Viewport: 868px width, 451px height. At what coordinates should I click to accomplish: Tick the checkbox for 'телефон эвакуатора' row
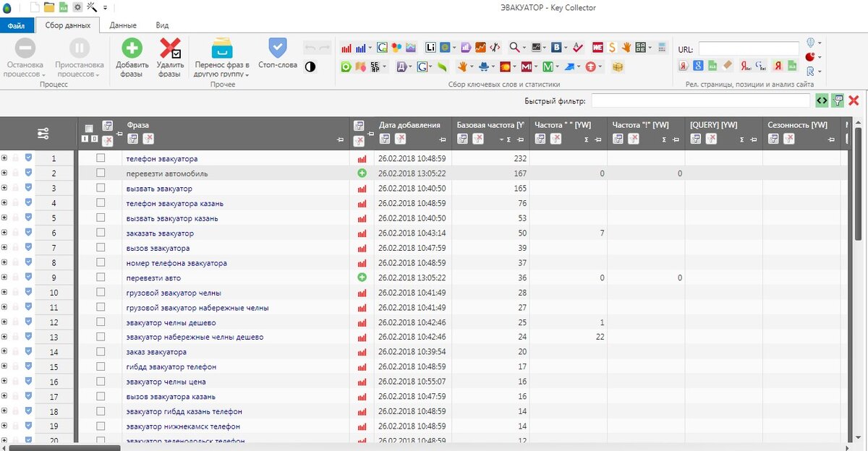101,158
